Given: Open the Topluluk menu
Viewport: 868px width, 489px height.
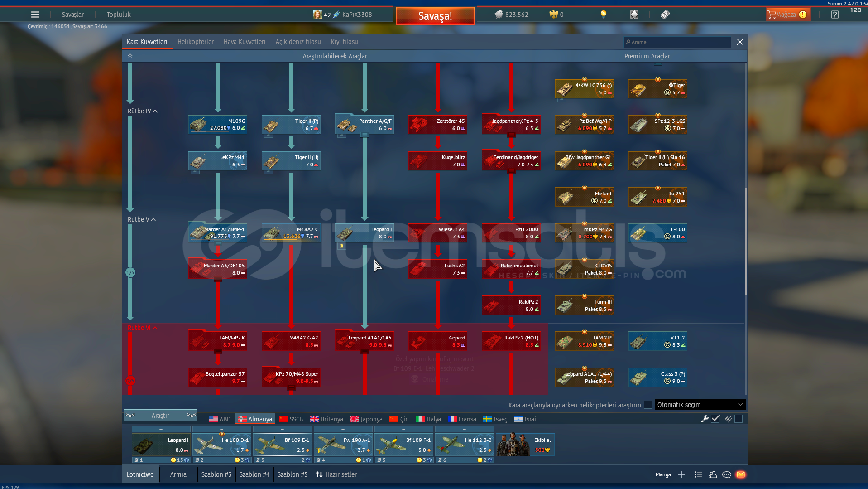Looking at the screenshot, I should click(119, 15).
